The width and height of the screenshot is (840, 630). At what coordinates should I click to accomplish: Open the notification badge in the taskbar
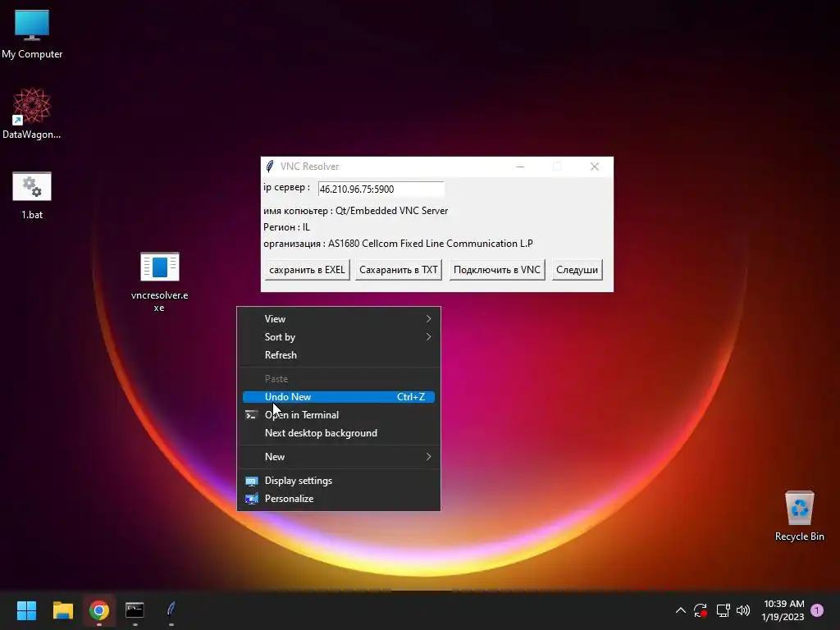(817, 610)
